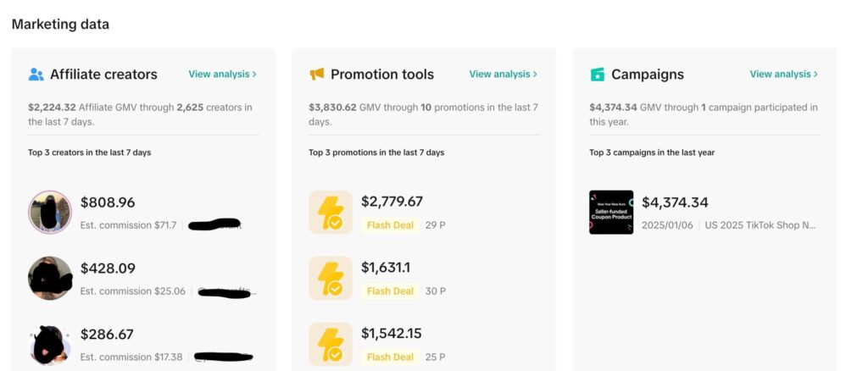The image size is (868, 371).
Task: Open the $808.96 creator's avatar
Action: [x=50, y=212]
